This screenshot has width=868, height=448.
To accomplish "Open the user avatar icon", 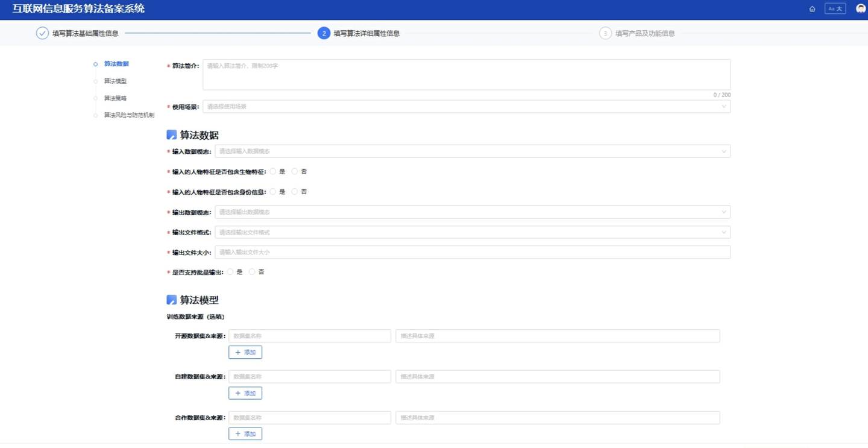I will (860, 9).
